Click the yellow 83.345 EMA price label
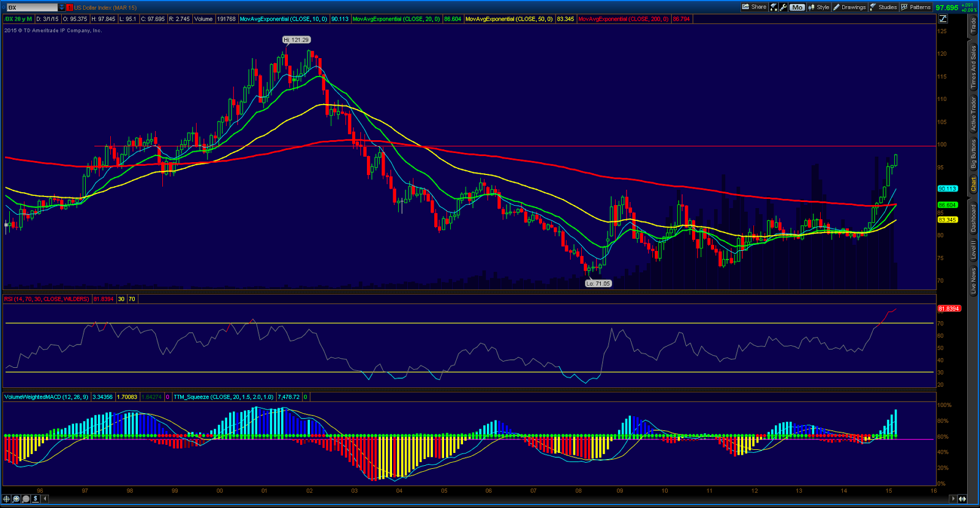The image size is (980, 508). coord(948,220)
